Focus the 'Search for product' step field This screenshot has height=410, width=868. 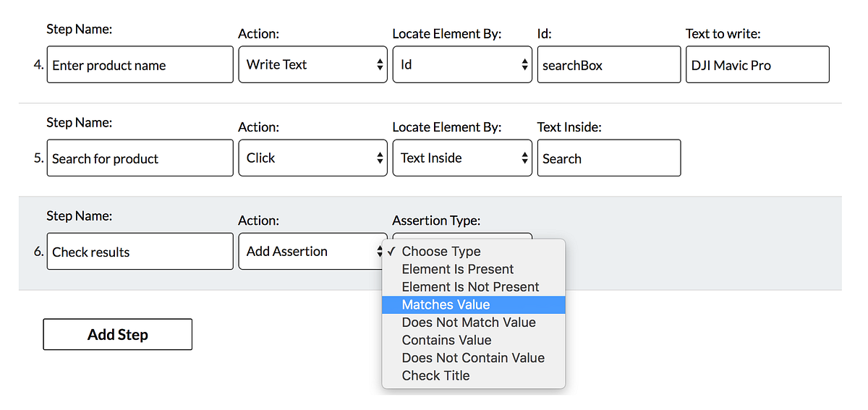tap(140, 158)
